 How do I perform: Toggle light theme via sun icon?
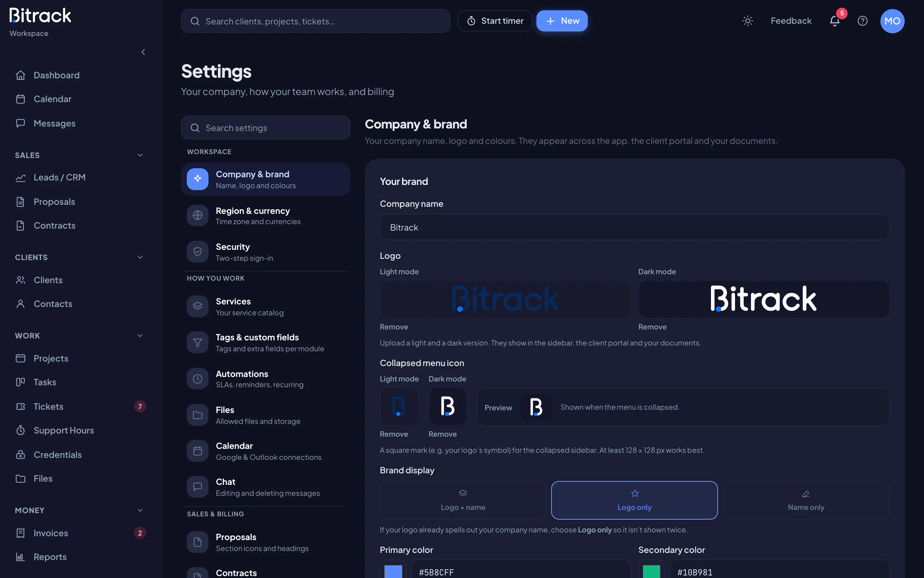tap(748, 21)
